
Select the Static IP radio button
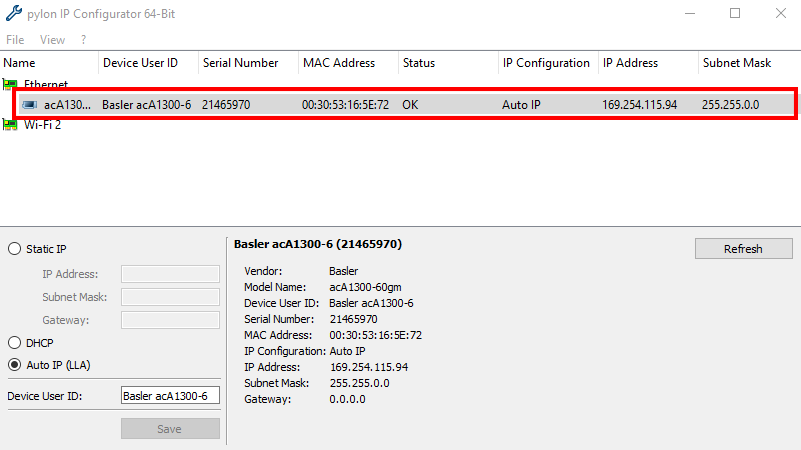click(x=14, y=249)
